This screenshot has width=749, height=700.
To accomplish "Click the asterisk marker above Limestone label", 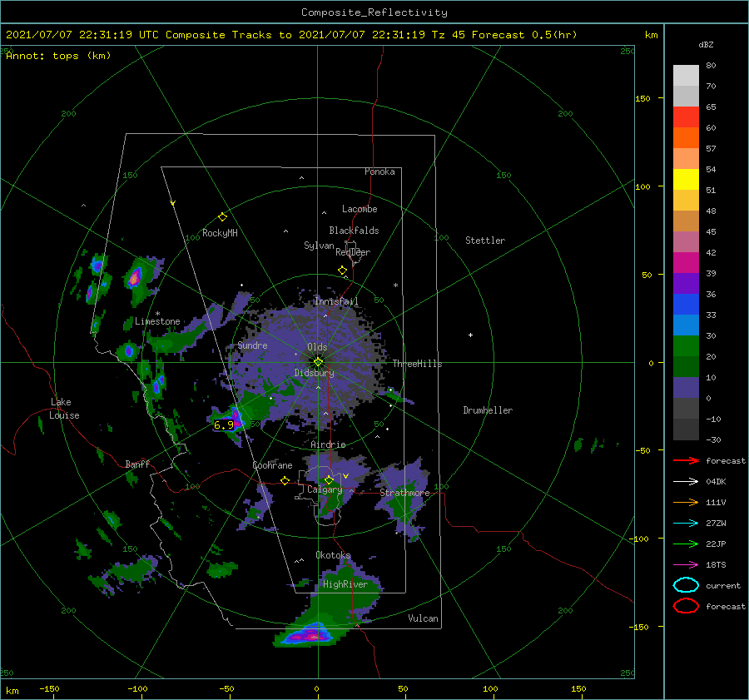I will (x=157, y=314).
